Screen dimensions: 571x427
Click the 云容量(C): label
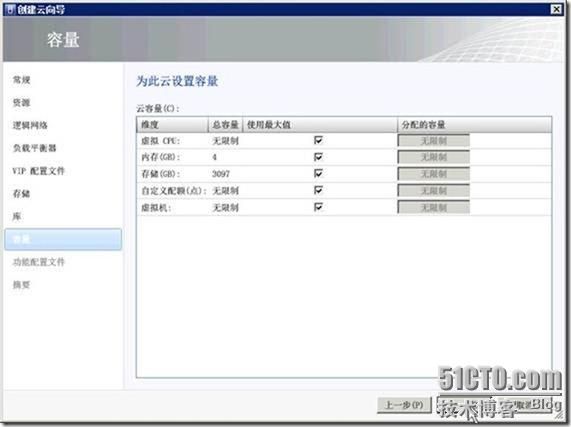(x=158, y=108)
